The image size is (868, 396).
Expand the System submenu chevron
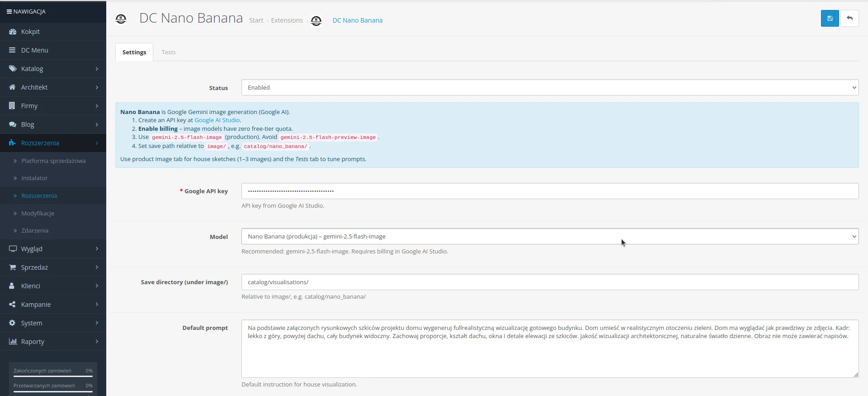[97, 323]
